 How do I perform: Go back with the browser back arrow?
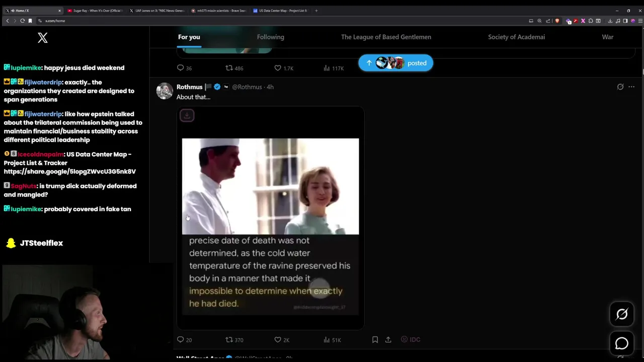(x=7, y=21)
